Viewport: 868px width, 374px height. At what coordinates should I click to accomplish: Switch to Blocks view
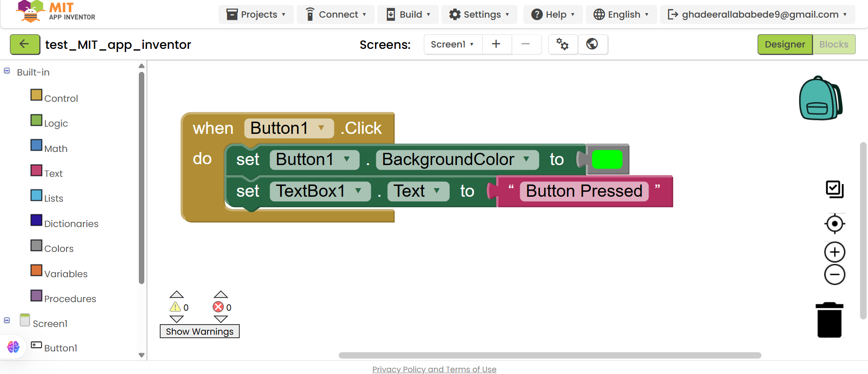click(x=834, y=44)
